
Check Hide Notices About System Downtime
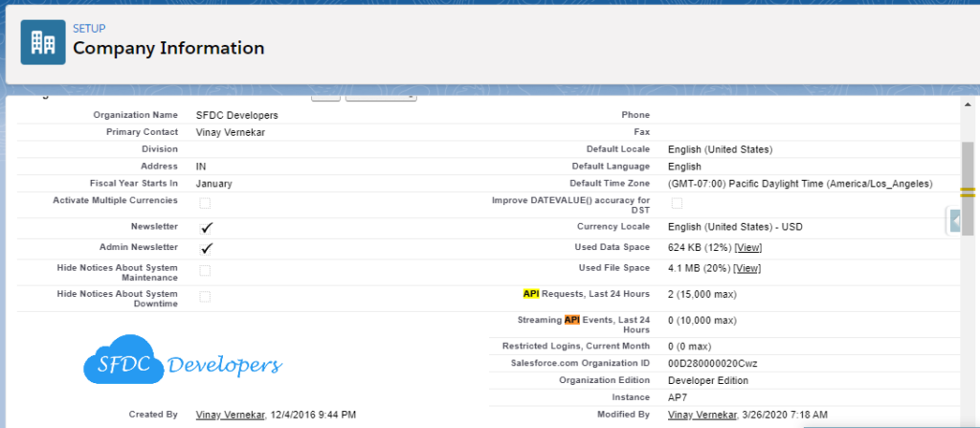click(205, 297)
